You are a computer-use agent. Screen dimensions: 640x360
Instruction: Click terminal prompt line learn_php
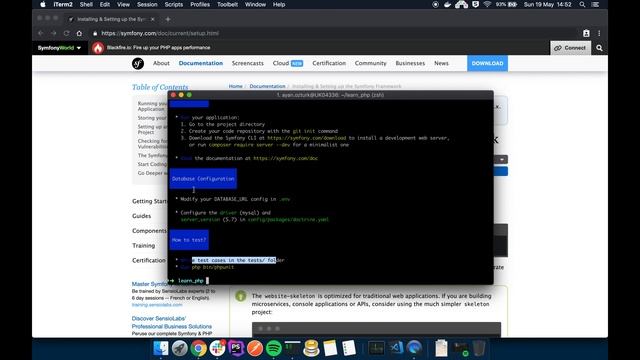click(x=191, y=281)
